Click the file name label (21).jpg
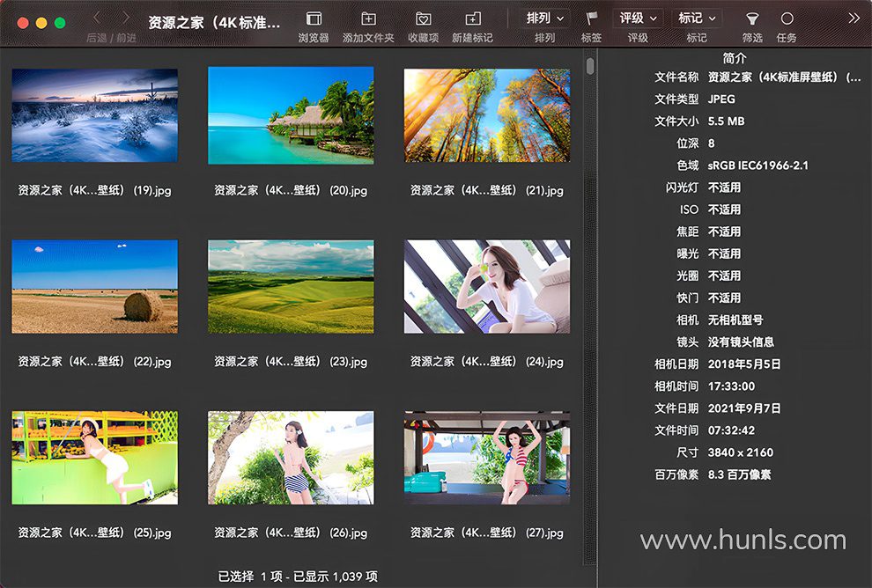Screen dimensions: 872x588 click(x=487, y=190)
